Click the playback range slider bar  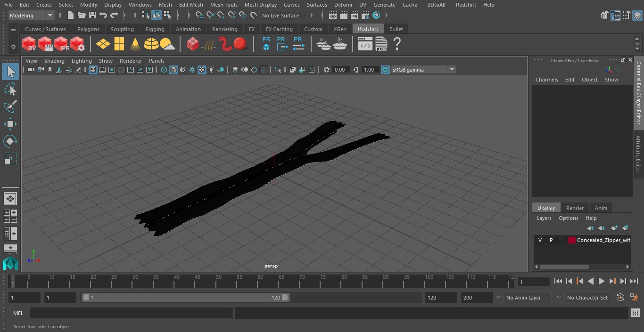[x=185, y=298]
